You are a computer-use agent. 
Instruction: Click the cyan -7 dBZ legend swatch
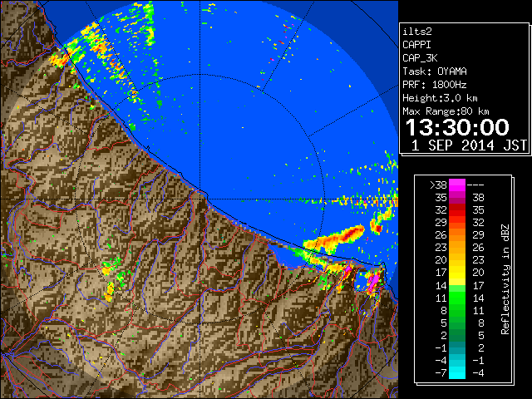(x=457, y=372)
